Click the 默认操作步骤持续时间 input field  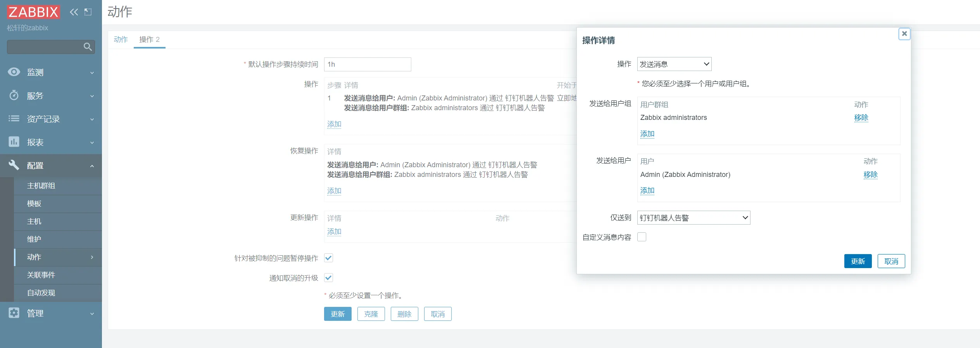pos(367,64)
